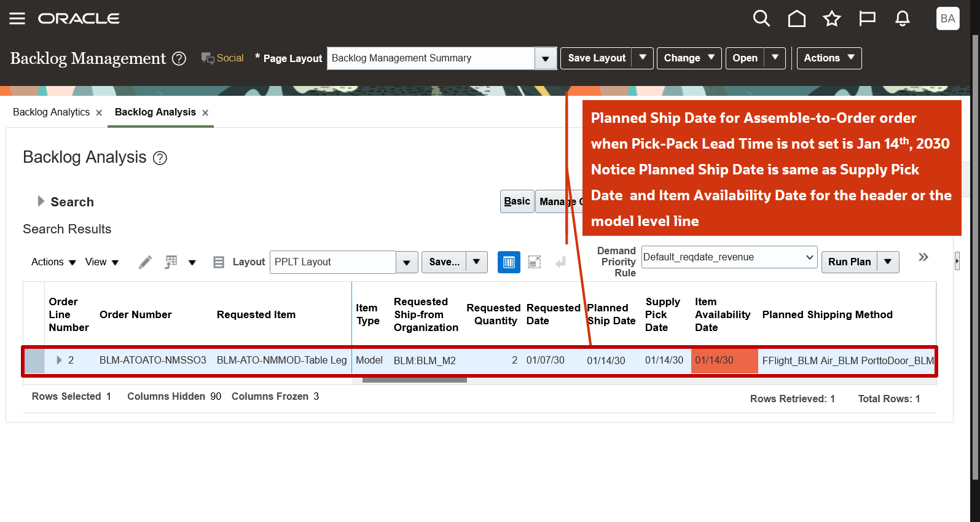Open the hamburger navigator menu
The width and height of the screenshot is (980, 522).
click(17, 18)
